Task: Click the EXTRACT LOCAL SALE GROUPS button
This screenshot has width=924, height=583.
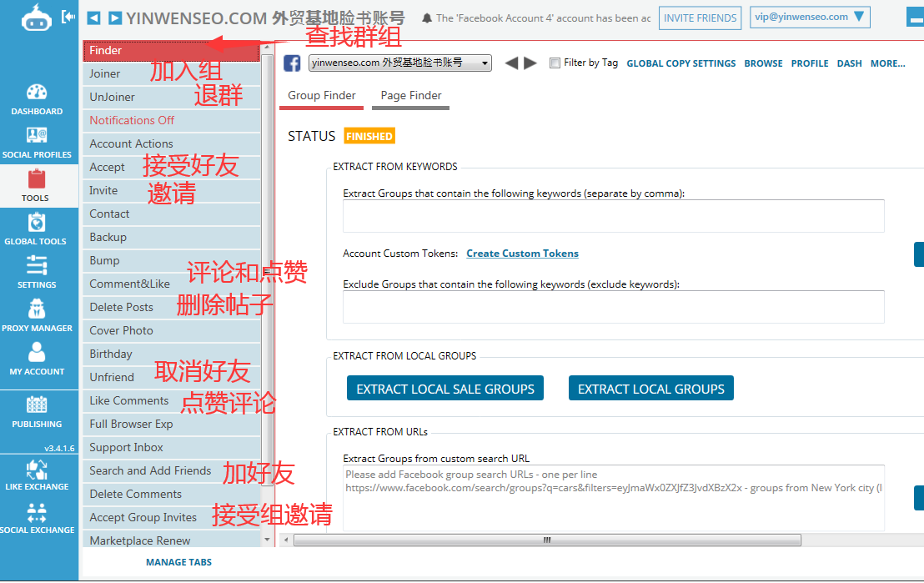Action: coord(445,388)
